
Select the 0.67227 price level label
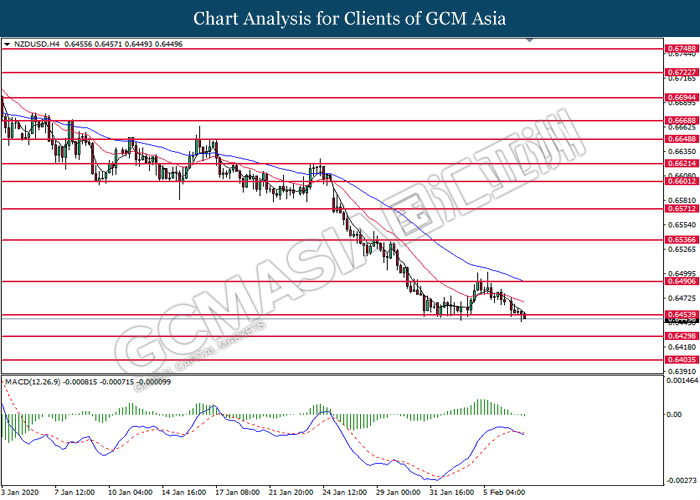tap(680, 72)
